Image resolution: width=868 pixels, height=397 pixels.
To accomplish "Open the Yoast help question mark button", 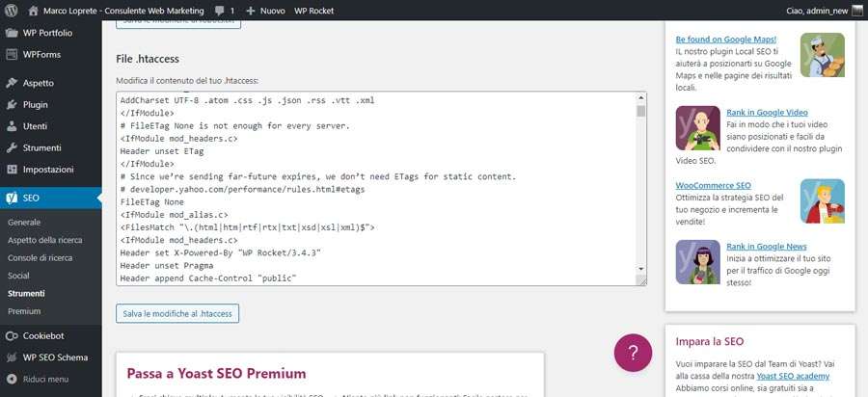I will 633,353.
